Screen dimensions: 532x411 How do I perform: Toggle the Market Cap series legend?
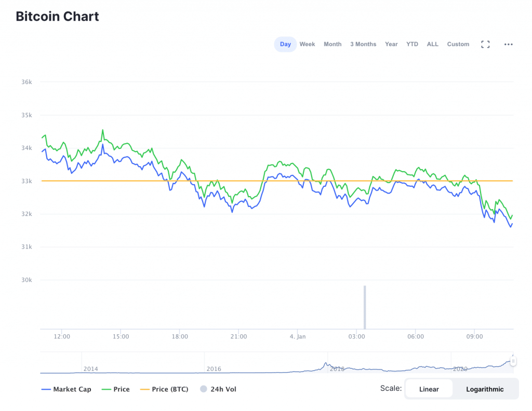66,389
